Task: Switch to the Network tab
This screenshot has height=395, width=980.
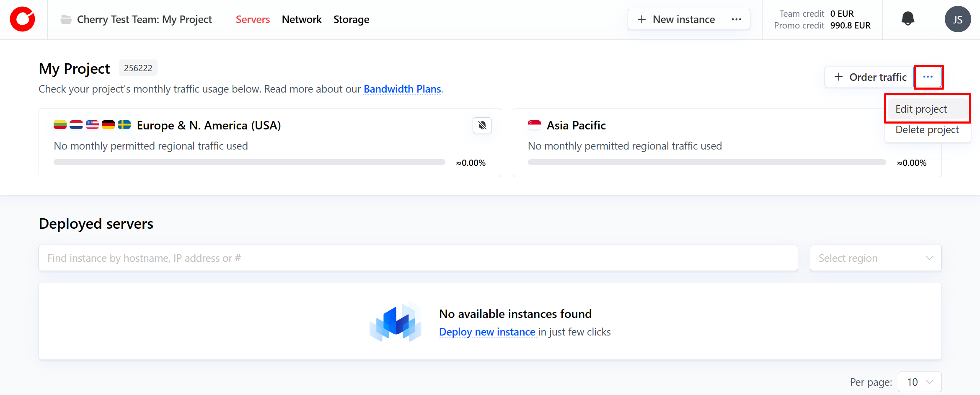Action: 301,19
